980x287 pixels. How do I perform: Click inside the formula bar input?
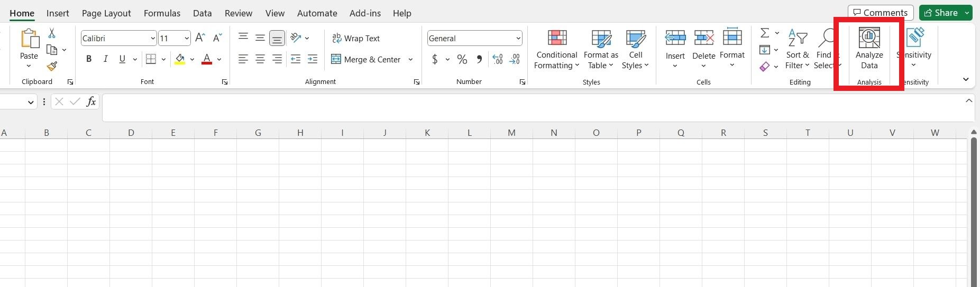point(529,107)
